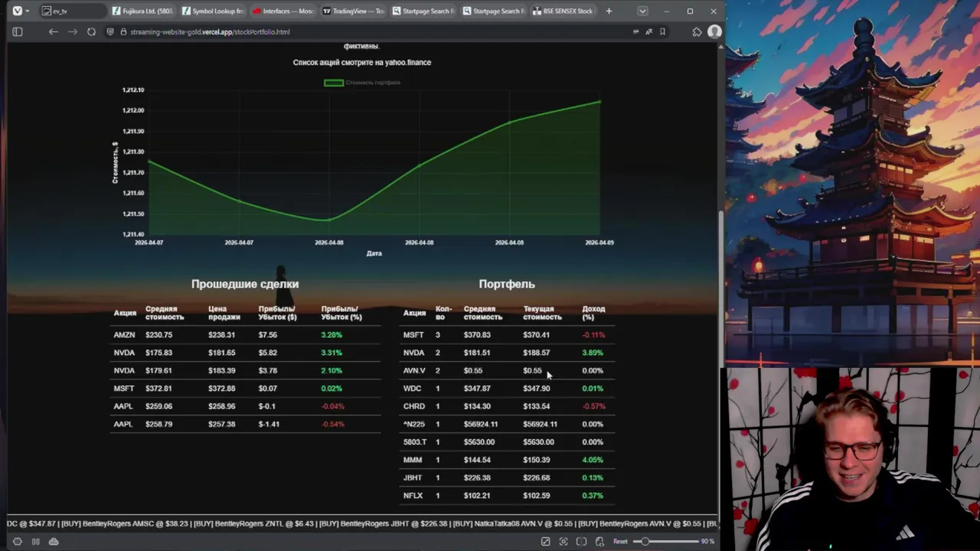Screen dimensions: 980x551
Task: Click the $56924.11 average cost value
Action: (481, 424)
